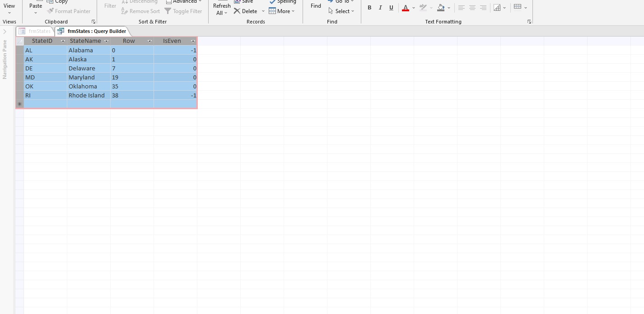644x314 pixels.
Task: Open IsEven column filter dropdown
Action: coord(193,41)
